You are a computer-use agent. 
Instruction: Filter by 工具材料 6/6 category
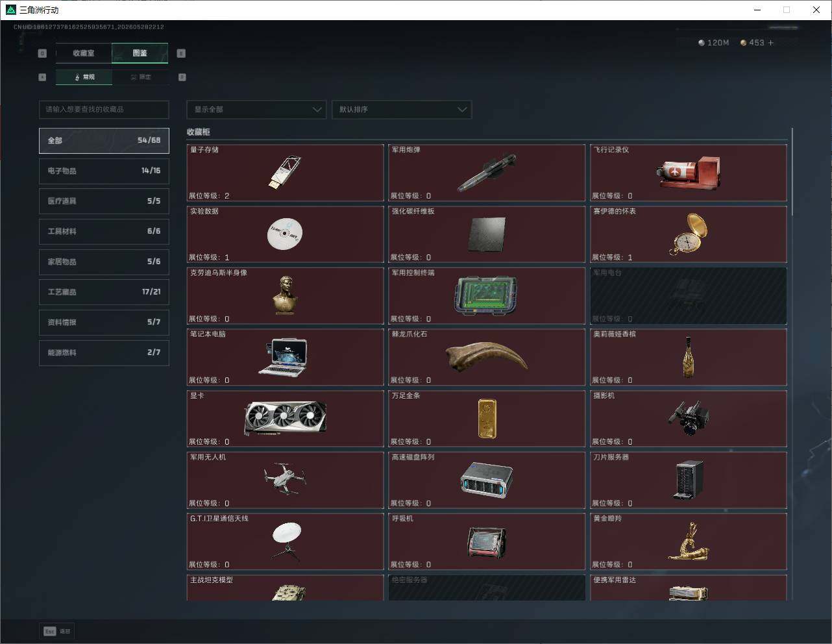coord(104,231)
